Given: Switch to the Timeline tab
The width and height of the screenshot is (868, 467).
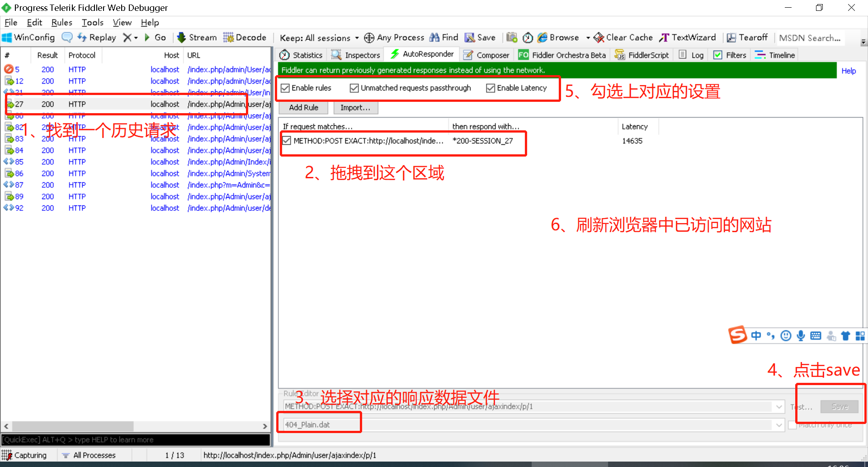Looking at the screenshot, I should (x=775, y=55).
